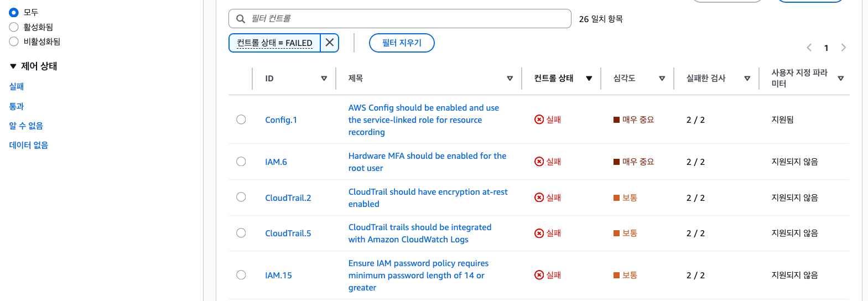
Task: Go to previous results page
Action: pos(809,48)
